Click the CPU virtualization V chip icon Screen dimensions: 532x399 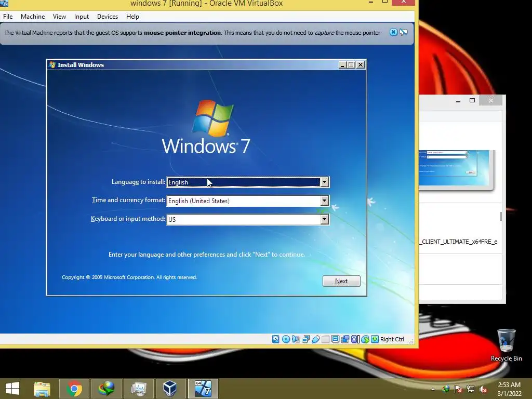click(355, 339)
